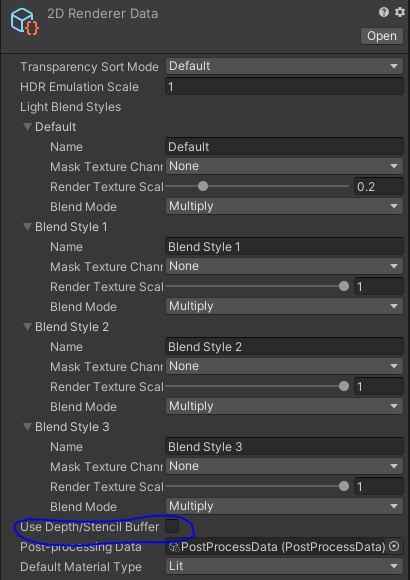410x580 pixels.
Task: Click Blend Style 3 Render Texture Scale slider handle
Action: click(x=344, y=486)
